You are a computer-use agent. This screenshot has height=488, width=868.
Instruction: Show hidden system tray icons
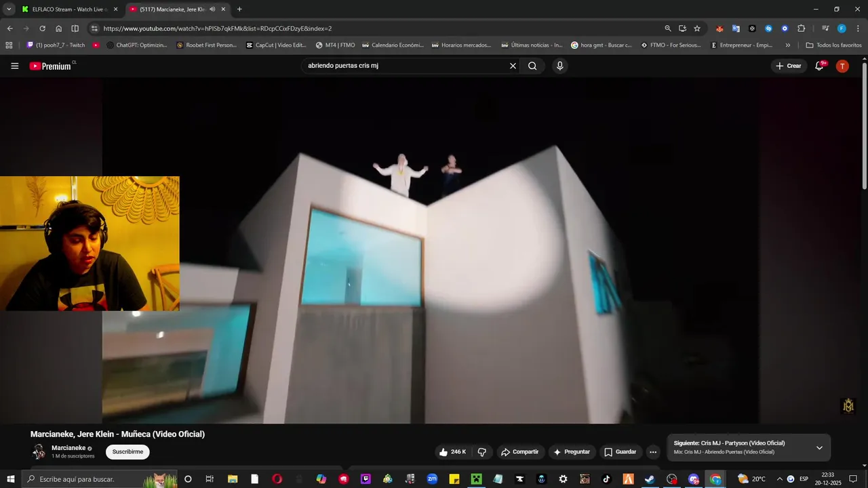[779, 479]
